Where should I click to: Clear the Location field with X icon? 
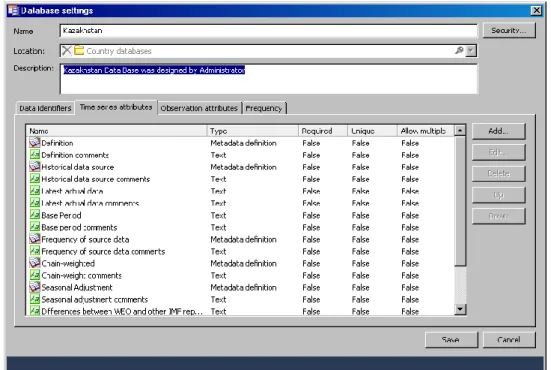point(66,51)
